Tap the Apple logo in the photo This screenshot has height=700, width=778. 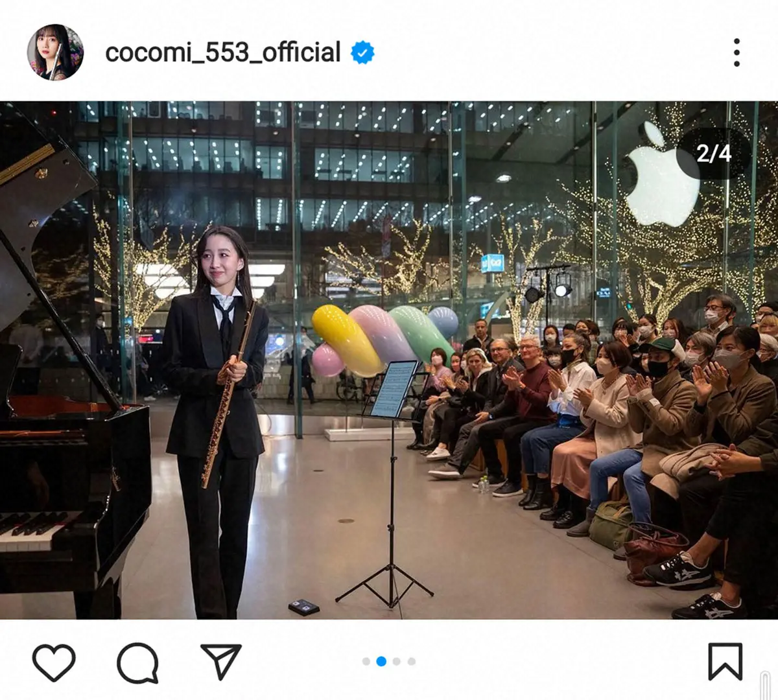tap(661, 175)
